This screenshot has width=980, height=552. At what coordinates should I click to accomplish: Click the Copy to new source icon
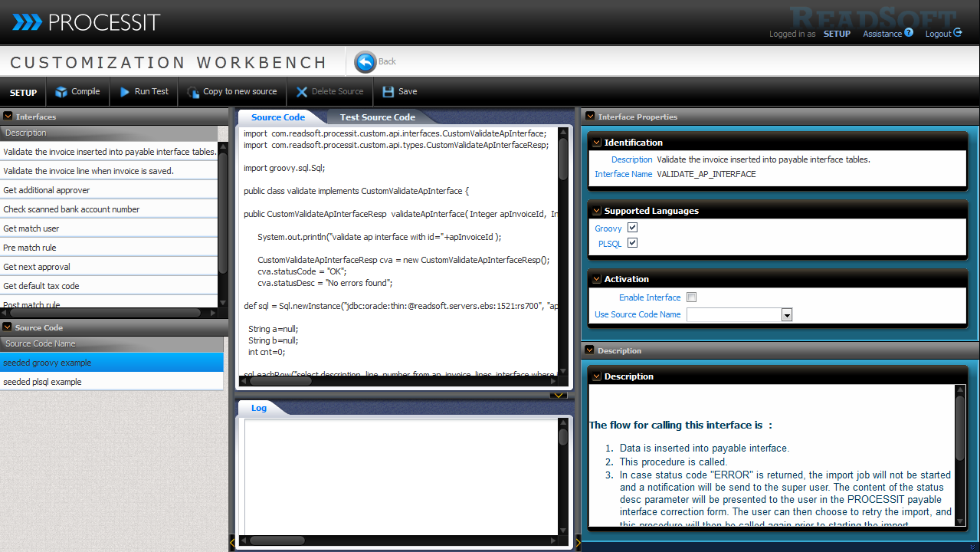tap(193, 92)
